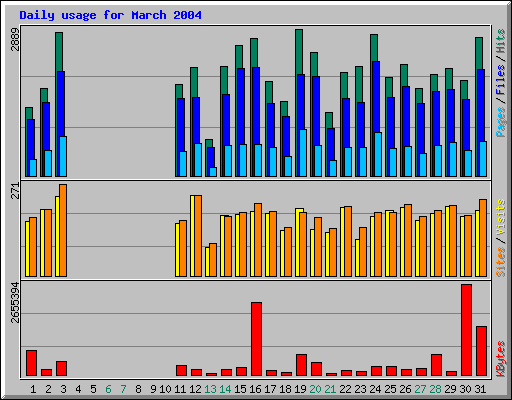Click the red KBytes bar for day 28
512x400 pixels.
click(x=436, y=365)
